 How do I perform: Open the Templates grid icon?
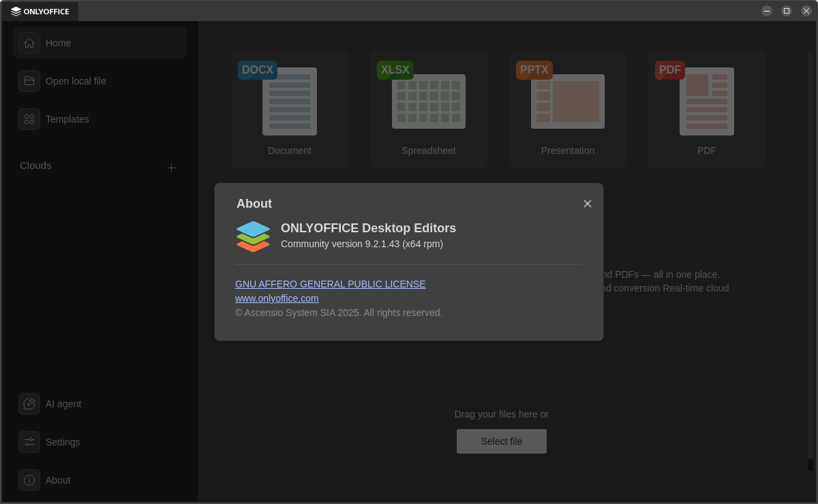[x=29, y=119]
